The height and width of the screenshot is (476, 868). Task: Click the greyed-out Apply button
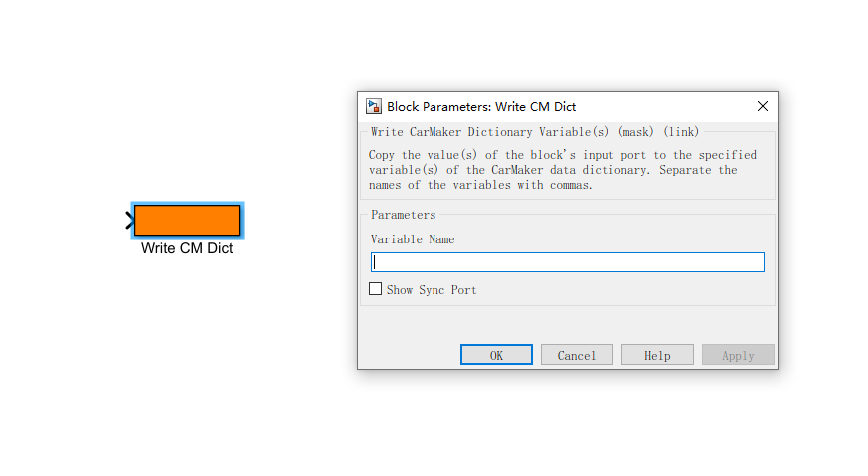[x=738, y=355]
